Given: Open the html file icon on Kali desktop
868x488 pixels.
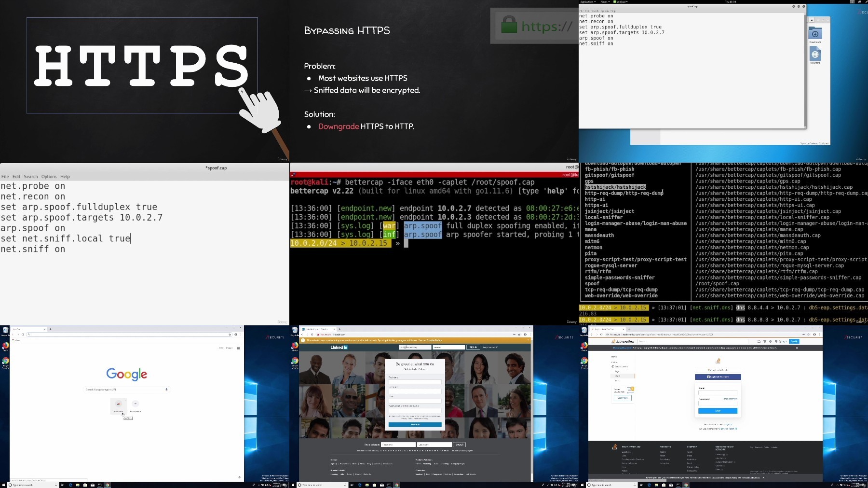Looking at the screenshot, I should (815, 56).
